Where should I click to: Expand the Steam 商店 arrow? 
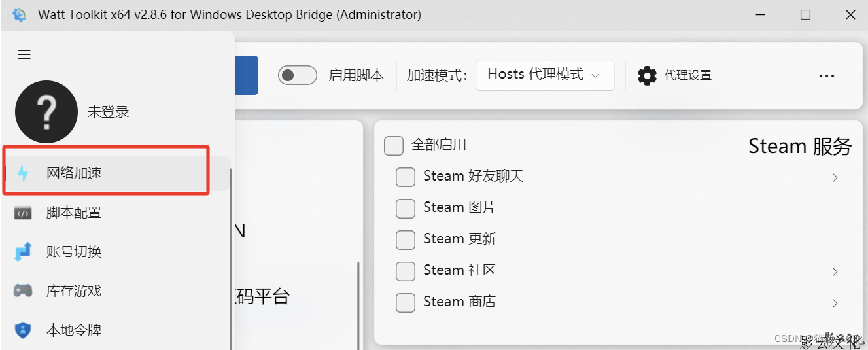[x=835, y=303]
